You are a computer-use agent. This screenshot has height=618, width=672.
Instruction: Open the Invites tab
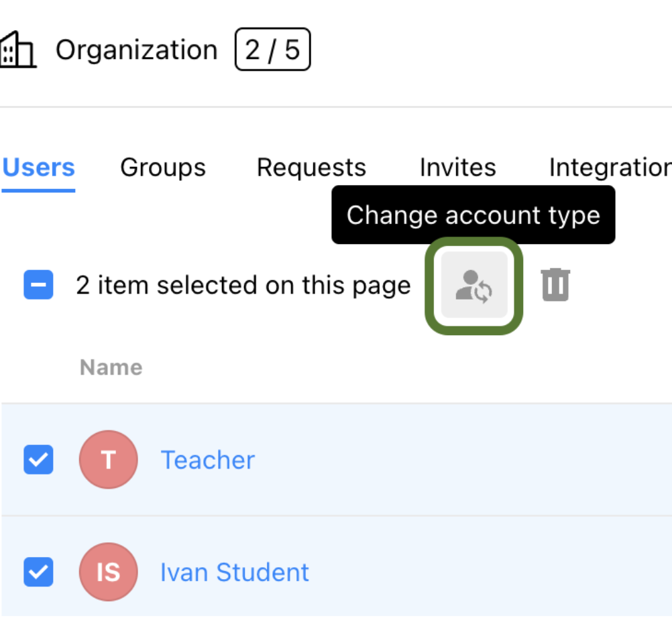pos(457,168)
